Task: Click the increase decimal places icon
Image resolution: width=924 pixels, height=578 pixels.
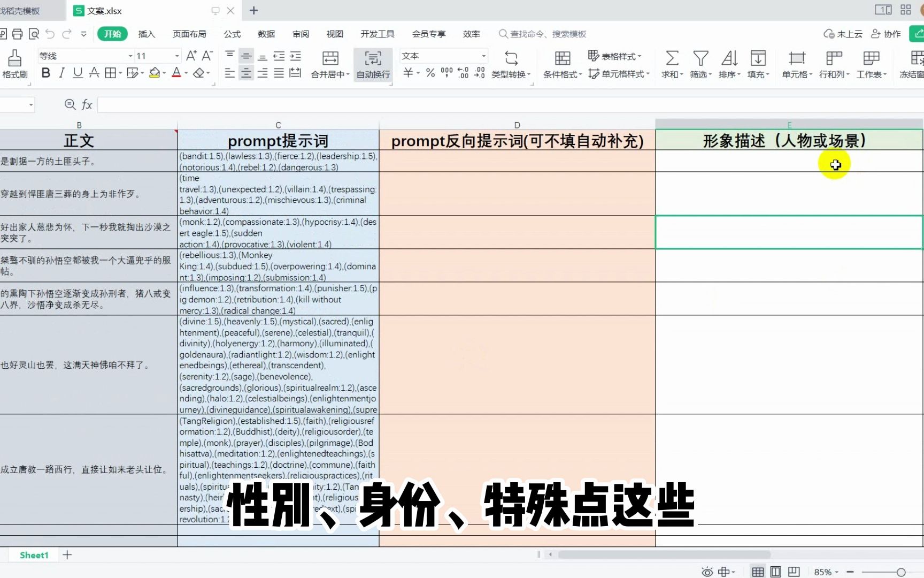Action: [x=463, y=73]
